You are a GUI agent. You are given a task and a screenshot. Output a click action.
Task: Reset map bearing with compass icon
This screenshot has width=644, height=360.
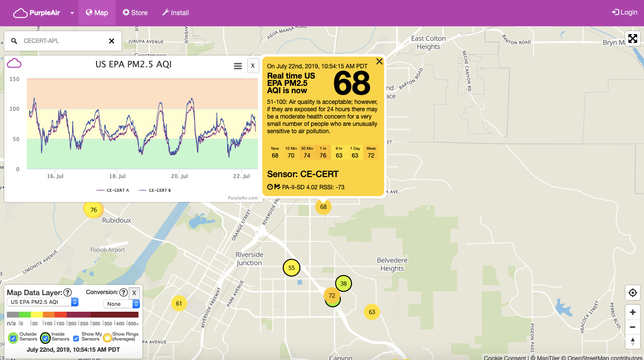click(x=632, y=341)
